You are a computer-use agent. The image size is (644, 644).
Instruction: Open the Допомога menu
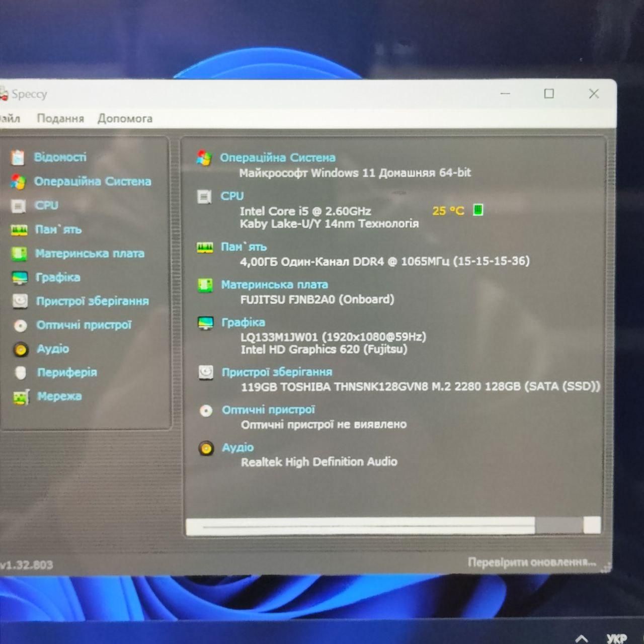[x=125, y=119]
